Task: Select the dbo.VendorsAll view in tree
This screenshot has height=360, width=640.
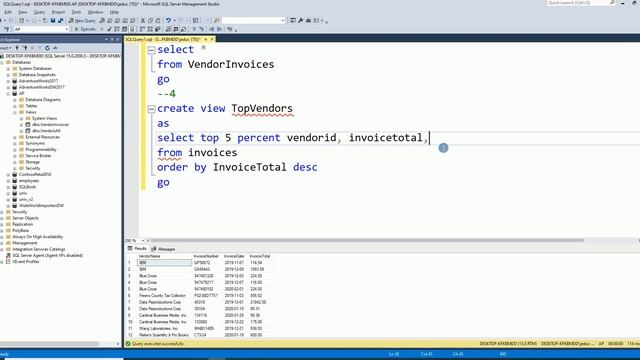Action: click(x=46, y=131)
